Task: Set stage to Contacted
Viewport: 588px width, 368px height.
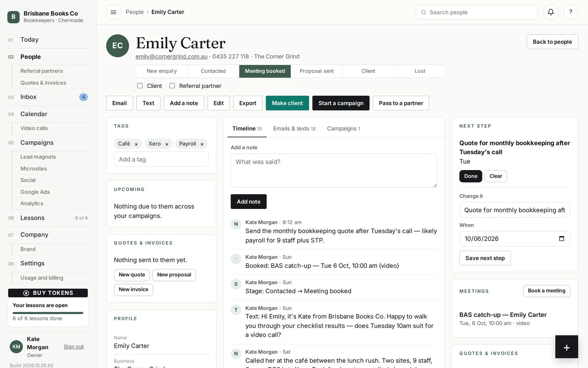Action: coord(213,71)
